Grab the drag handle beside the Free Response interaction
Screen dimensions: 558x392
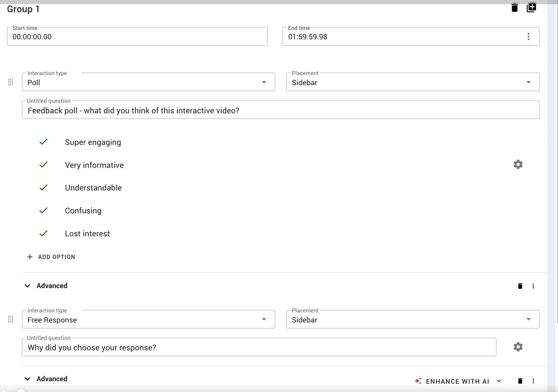11,319
